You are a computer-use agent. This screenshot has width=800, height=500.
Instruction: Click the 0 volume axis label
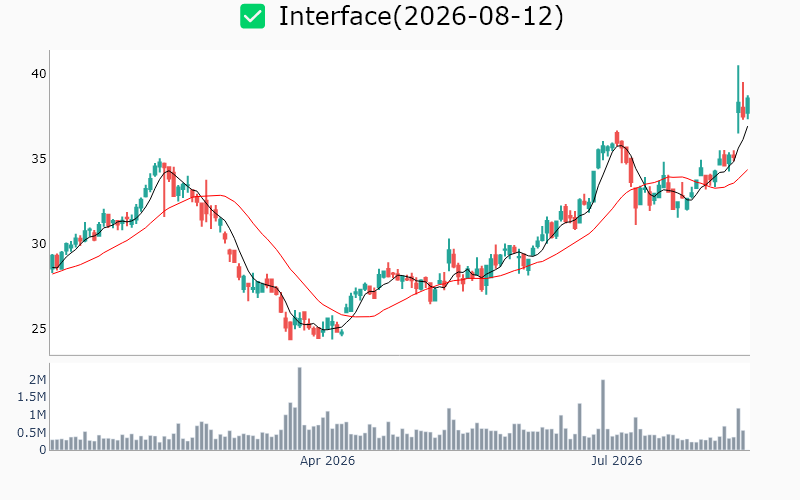42,450
